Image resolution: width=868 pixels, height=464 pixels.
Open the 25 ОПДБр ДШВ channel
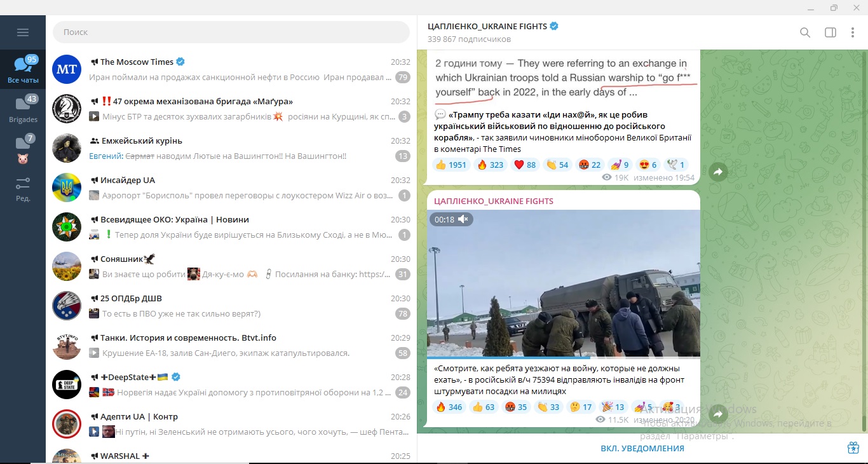[231, 306]
